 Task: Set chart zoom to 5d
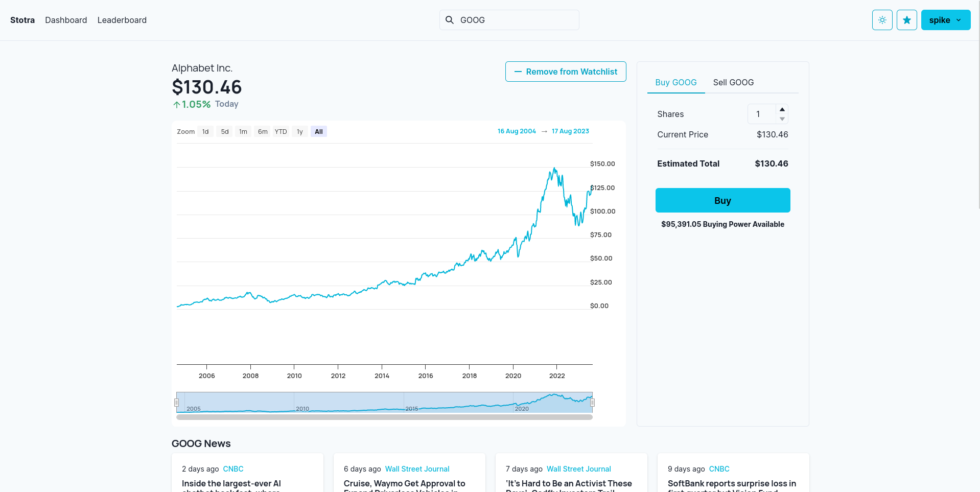coord(225,131)
